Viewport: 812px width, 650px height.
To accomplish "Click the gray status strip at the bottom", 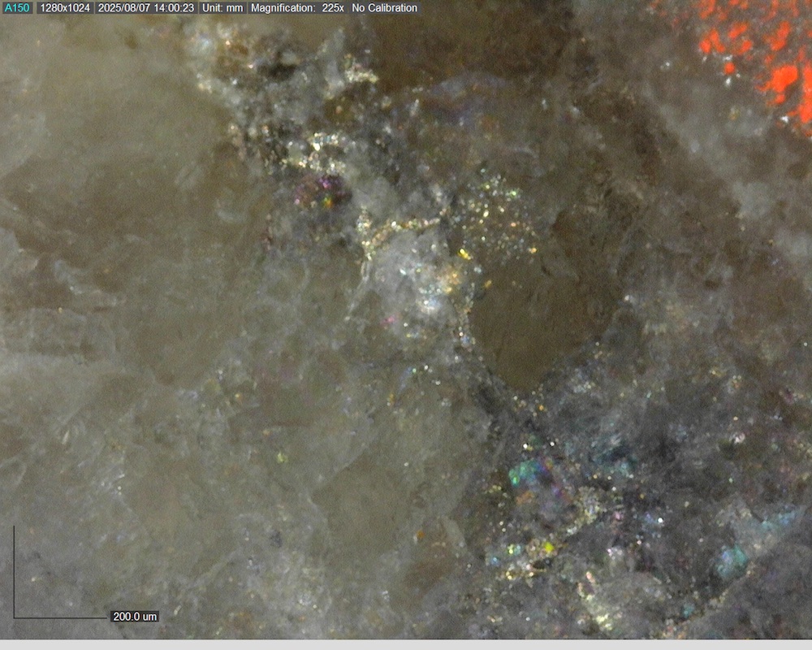I will (x=406, y=644).
